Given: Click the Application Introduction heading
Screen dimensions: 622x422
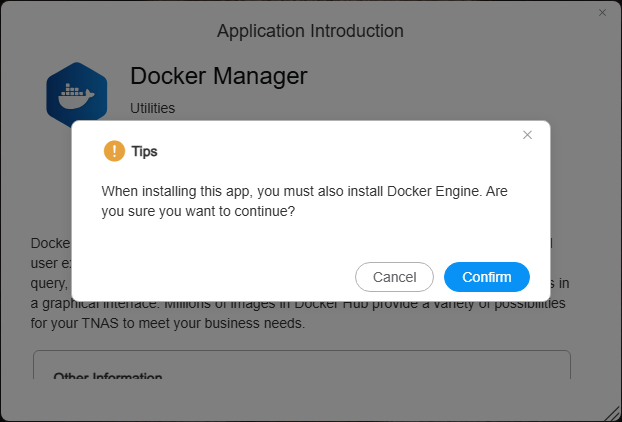Looking at the screenshot, I should click(x=310, y=31).
